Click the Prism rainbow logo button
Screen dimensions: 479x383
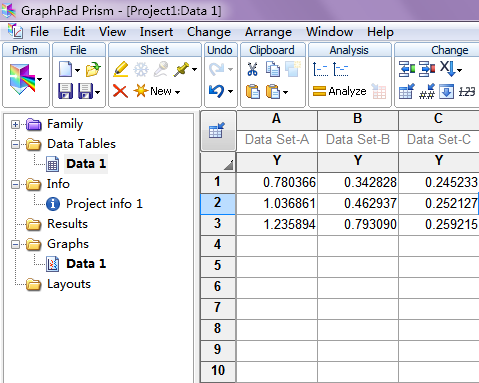pos(22,79)
